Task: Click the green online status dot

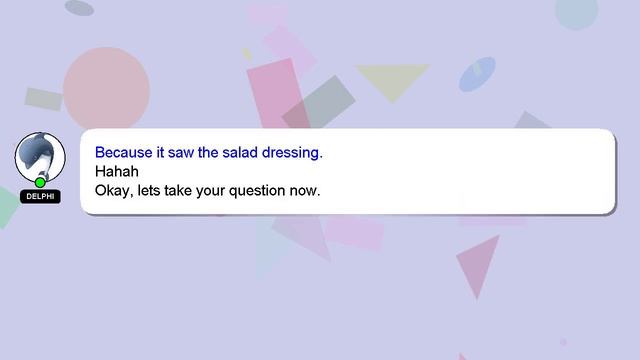Action: 40,182
